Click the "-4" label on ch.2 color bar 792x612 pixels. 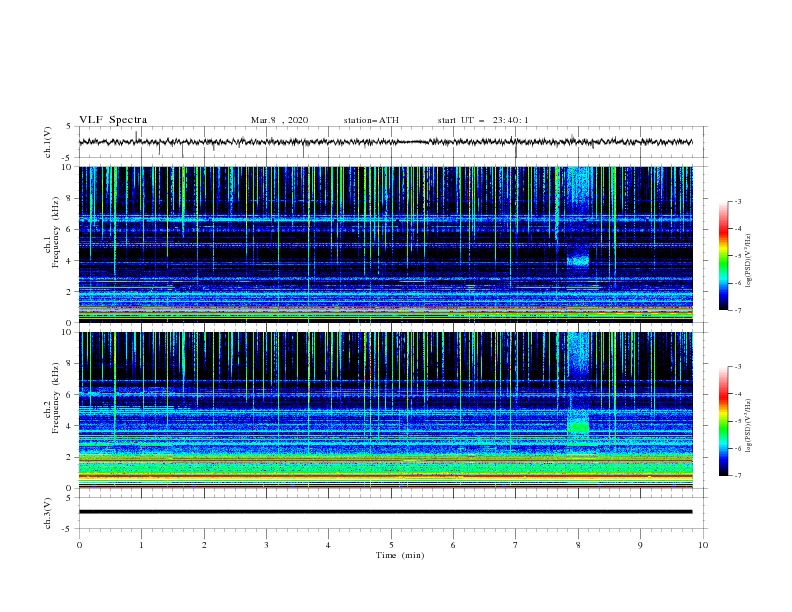coord(737,394)
